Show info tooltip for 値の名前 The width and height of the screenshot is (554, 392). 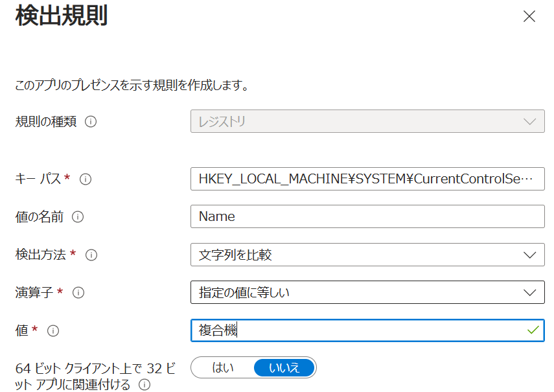pos(78,216)
